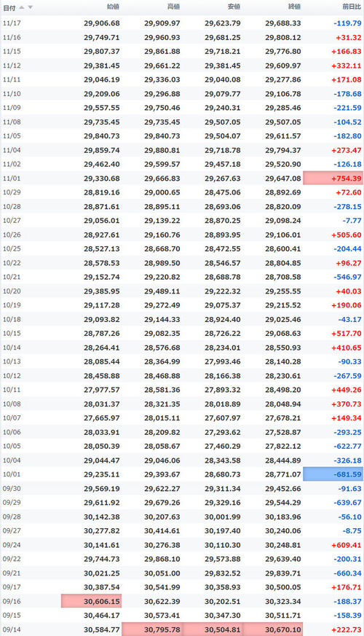Select the 高値 column header
This screenshot has width=364, height=636.
[173, 7]
